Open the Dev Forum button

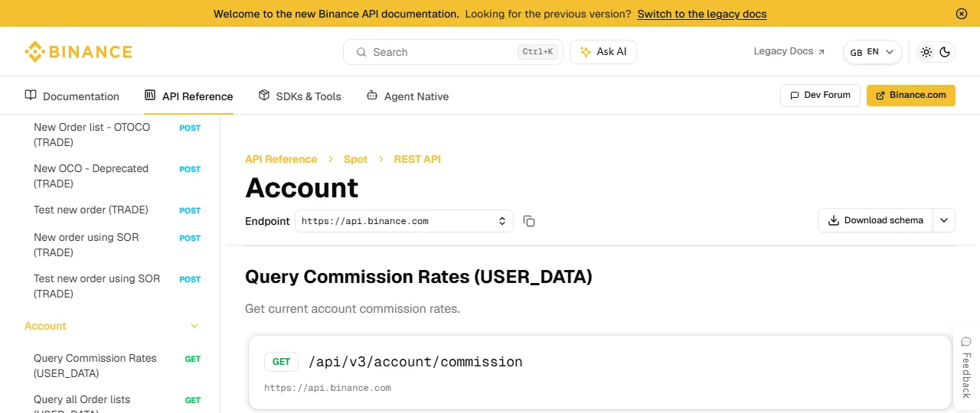tap(820, 96)
